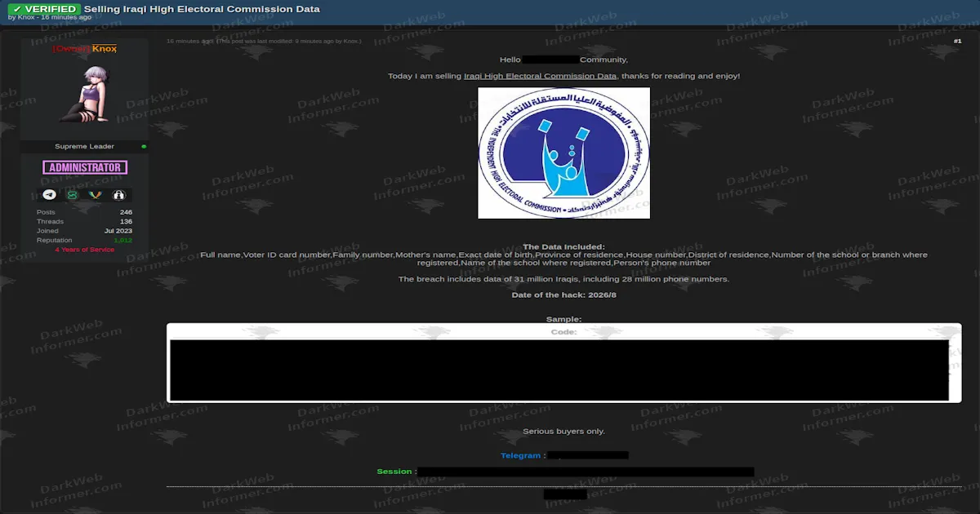
Task: Click the 'Jul 2023' joined date
Action: 118,231
